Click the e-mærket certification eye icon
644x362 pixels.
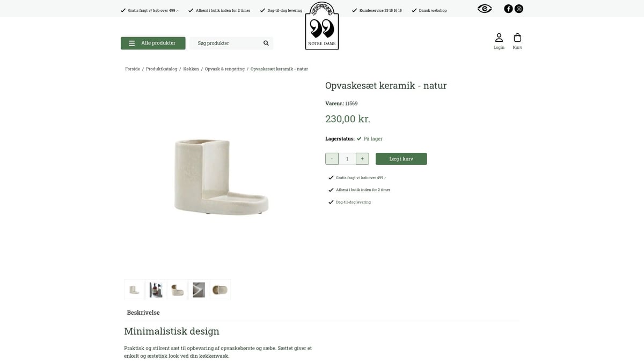tap(485, 9)
